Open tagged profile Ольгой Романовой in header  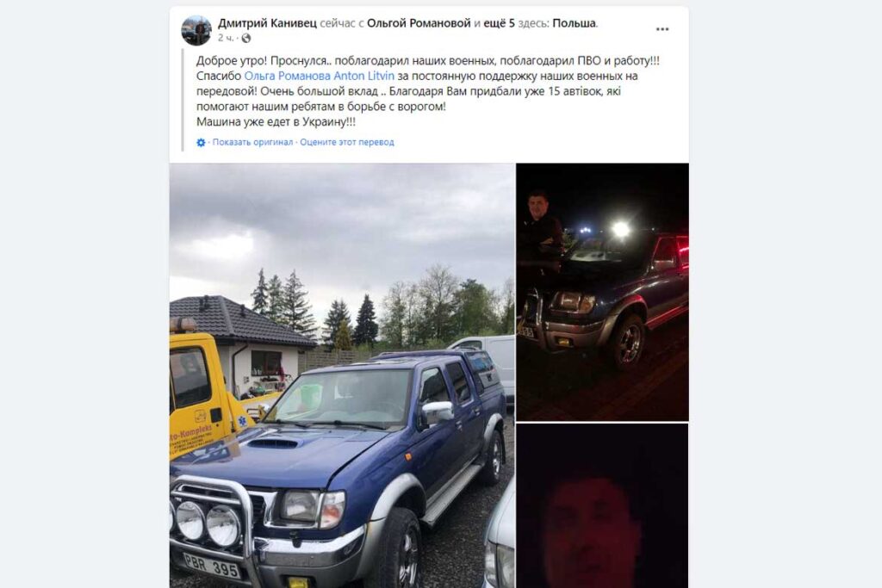[419, 23]
